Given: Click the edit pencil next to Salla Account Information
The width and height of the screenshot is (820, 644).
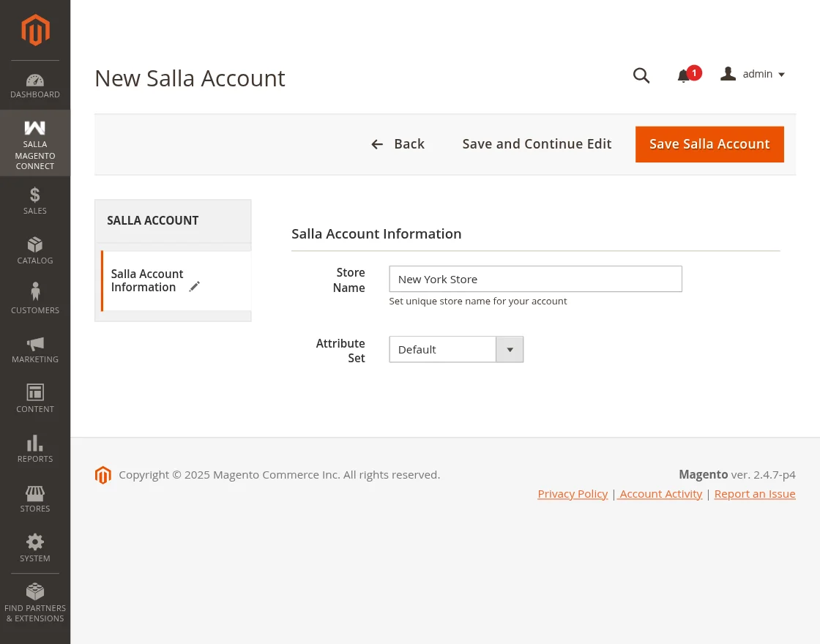Looking at the screenshot, I should point(194,286).
